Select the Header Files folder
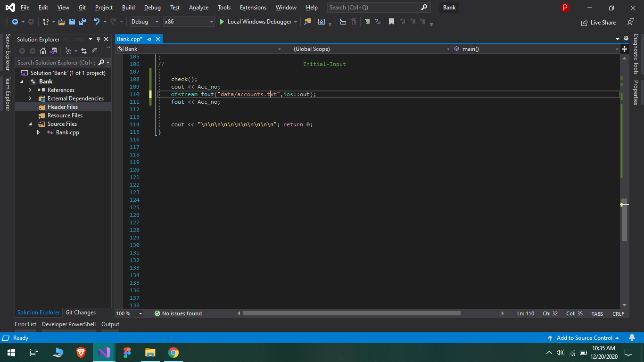The height and width of the screenshot is (362, 644). [63, 107]
